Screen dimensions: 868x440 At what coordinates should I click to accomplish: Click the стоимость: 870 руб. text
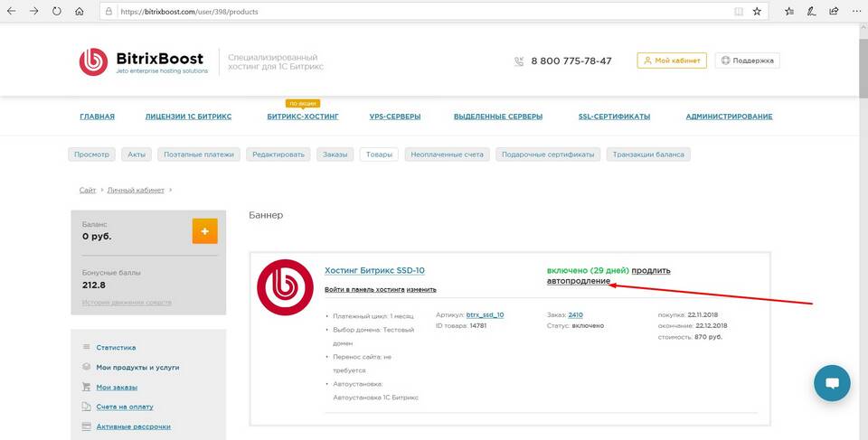pos(690,337)
